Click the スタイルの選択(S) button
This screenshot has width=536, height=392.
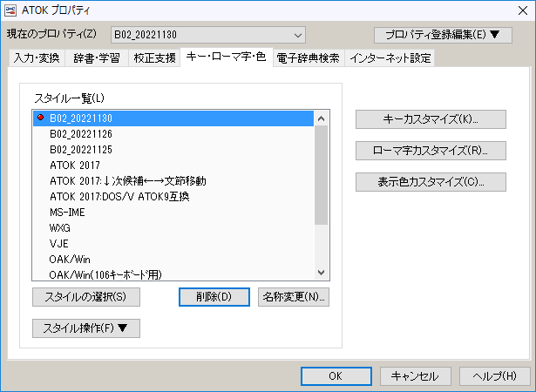click(86, 297)
